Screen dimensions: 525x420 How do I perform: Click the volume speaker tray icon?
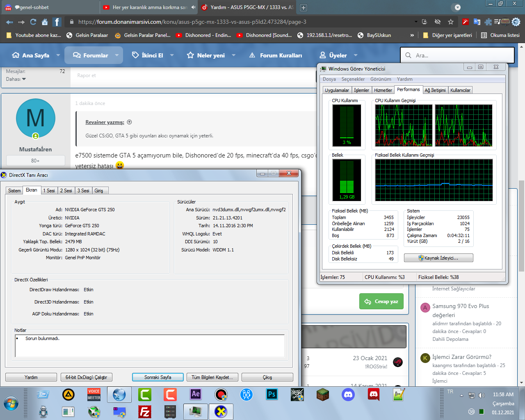tap(482, 395)
